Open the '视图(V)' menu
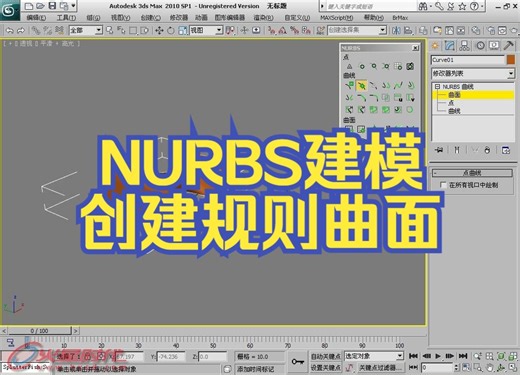Viewport: 520px width, 375px height. (120, 18)
